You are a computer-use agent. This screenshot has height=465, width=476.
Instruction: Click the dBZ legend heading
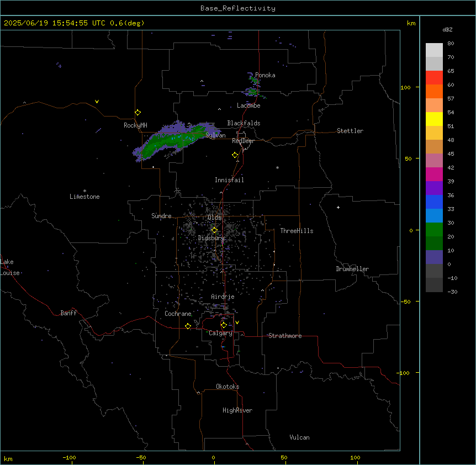coord(447,29)
